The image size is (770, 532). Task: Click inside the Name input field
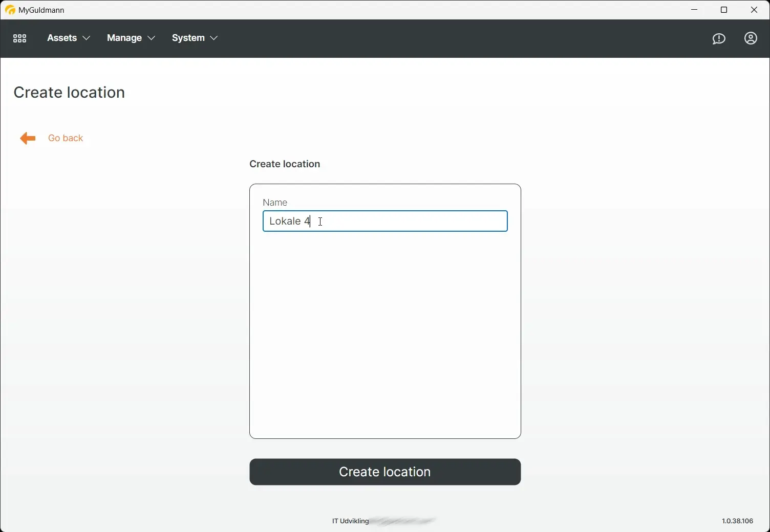click(x=384, y=221)
